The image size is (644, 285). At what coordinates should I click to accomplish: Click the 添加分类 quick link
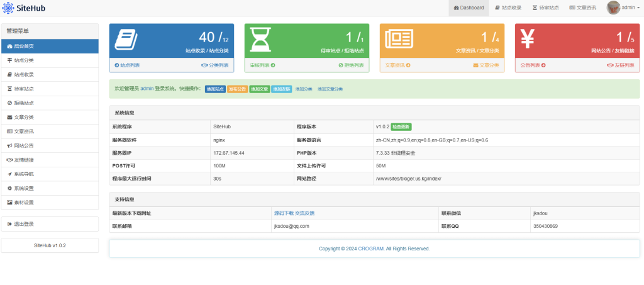[x=304, y=89]
